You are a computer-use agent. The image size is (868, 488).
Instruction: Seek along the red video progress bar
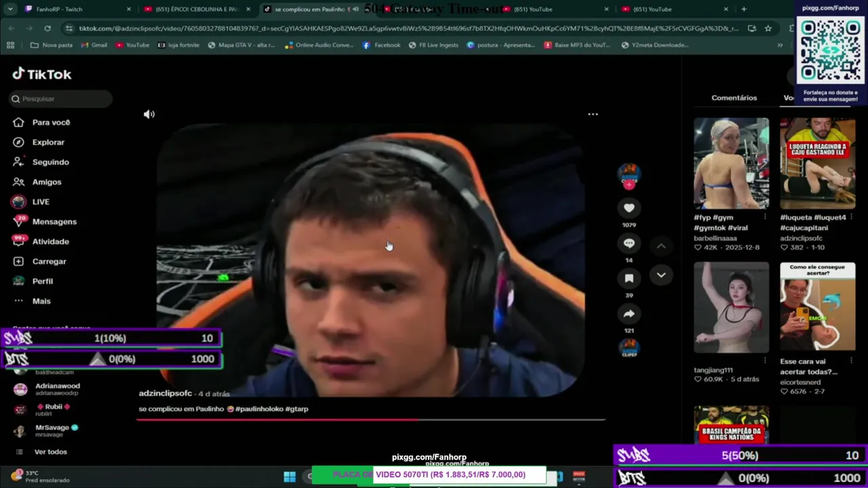[x=371, y=420]
